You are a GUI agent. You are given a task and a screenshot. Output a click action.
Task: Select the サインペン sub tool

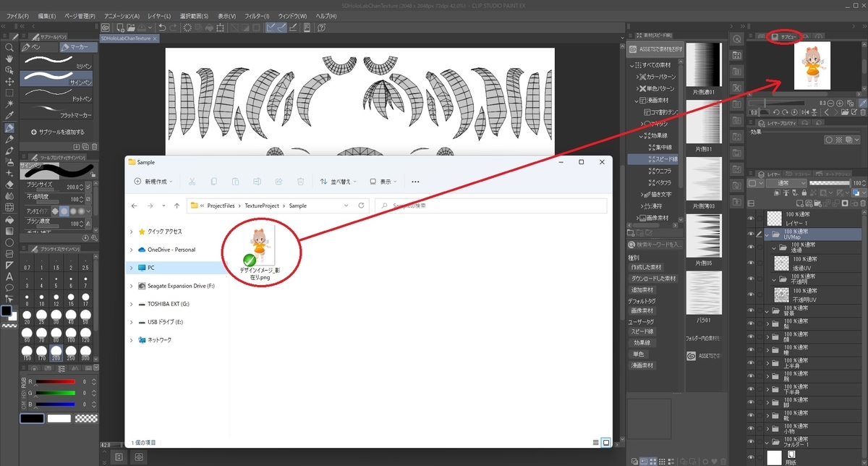tap(56, 78)
